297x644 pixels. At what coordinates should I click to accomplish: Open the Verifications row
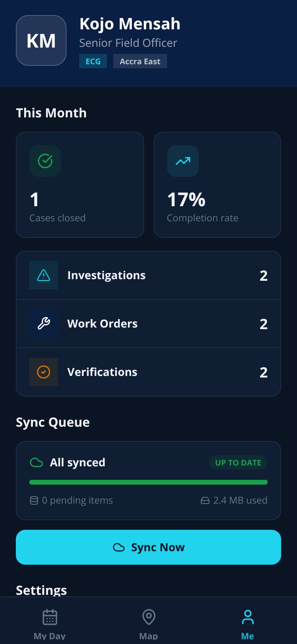[148, 372]
